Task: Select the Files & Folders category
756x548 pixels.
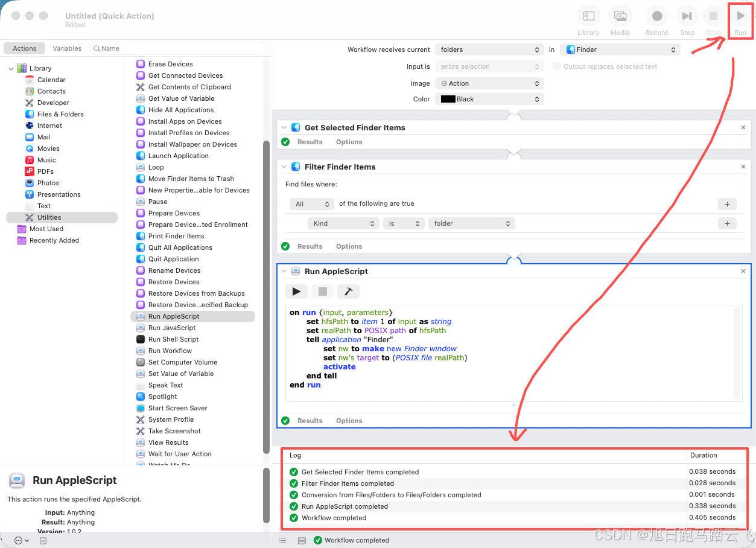Action: [60, 114]
